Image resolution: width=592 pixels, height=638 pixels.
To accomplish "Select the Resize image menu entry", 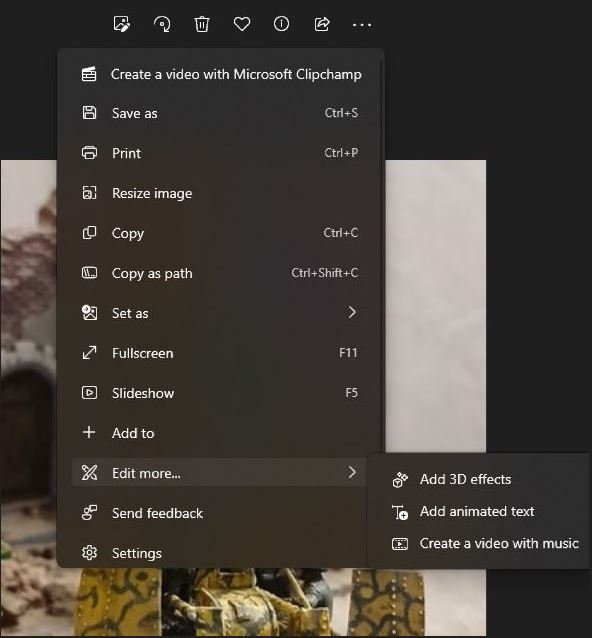I will pyautogui.click(x=220, y=193).
